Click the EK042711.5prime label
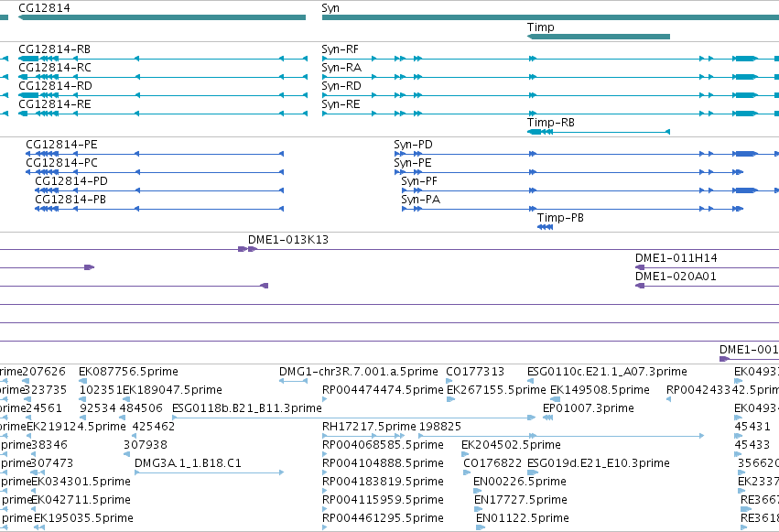Image resolution: width=779 pixels, height=532 pixels. pyautogui.click(x=81, y=500)
